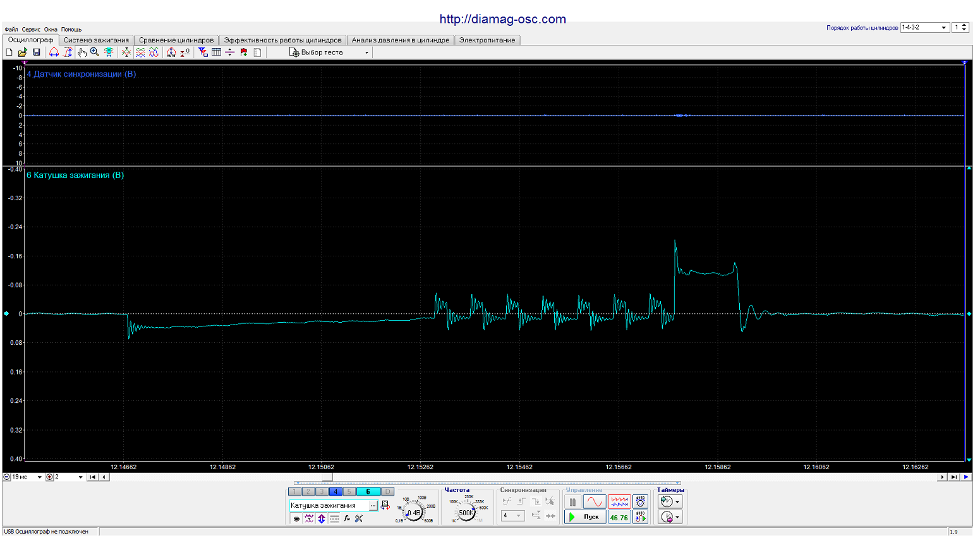Click the channel stacking icon after magnifier
This screenshot has width=980, height=538.
109,52
